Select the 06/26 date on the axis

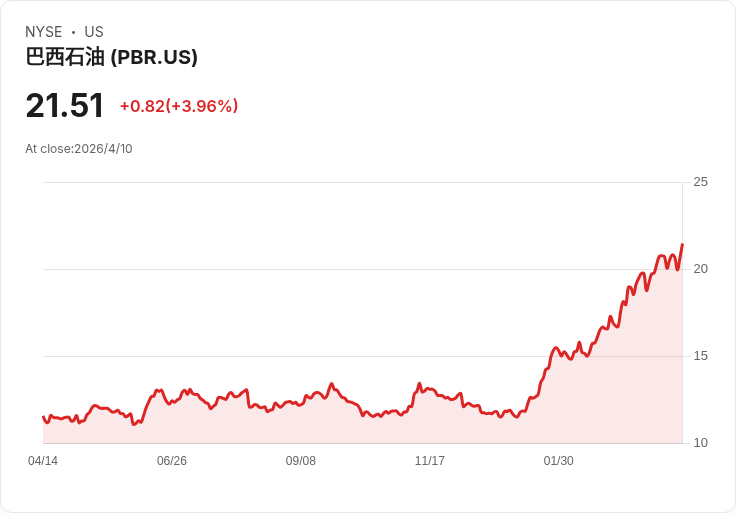[172, 461]
